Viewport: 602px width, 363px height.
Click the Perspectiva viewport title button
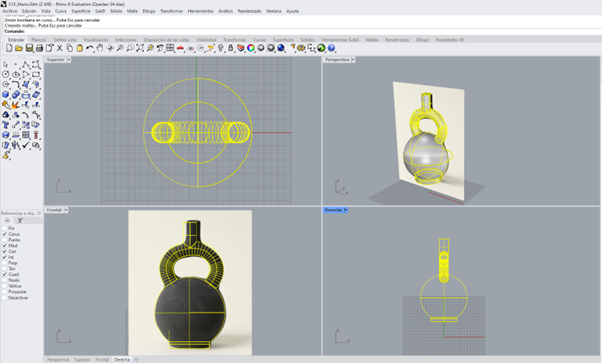pos(337,60)
